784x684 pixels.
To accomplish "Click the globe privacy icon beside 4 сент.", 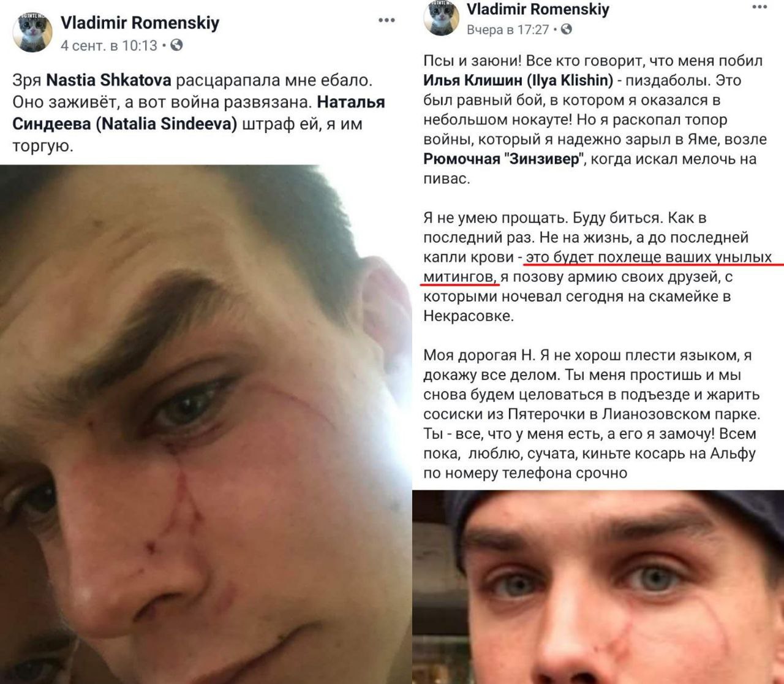I will click(x=176, y=45).
